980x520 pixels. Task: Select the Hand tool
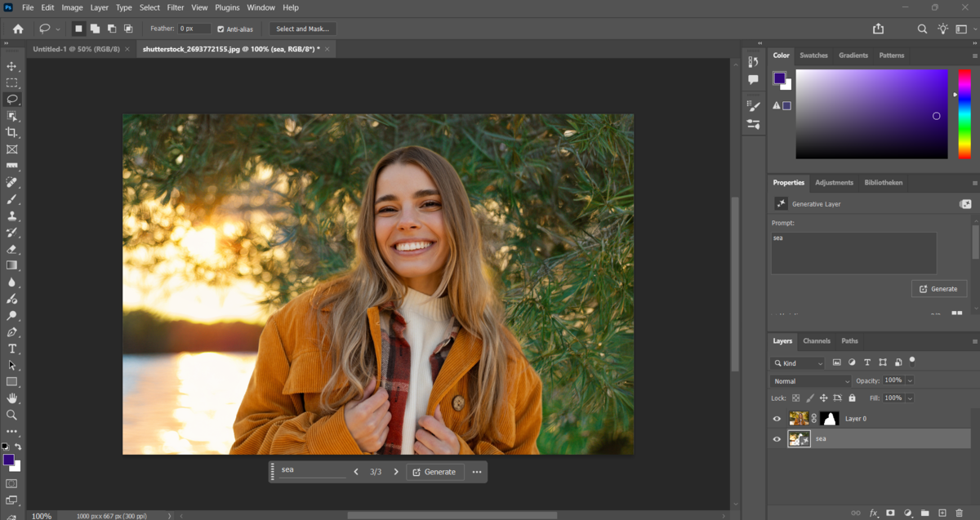click(x=12, y=398)
